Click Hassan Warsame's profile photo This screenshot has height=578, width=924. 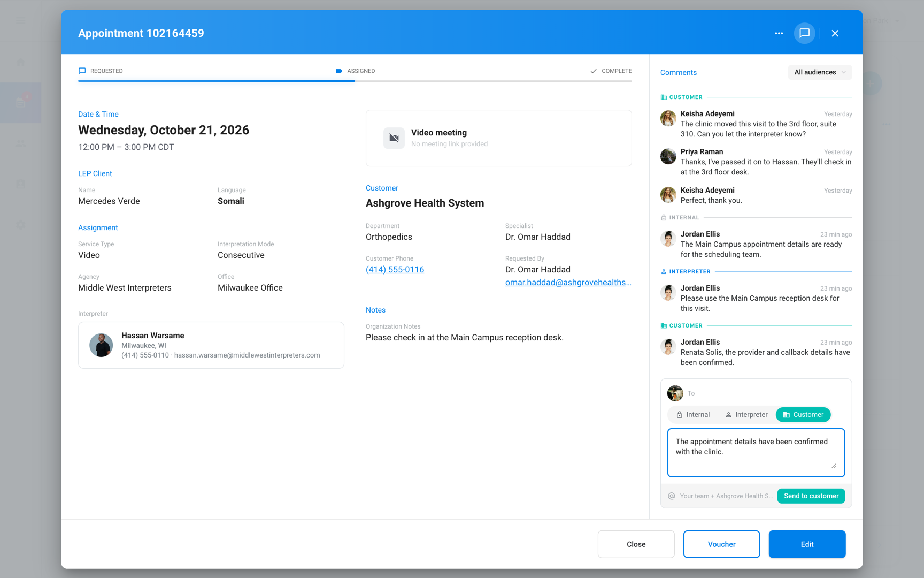(x=101, y=345)
